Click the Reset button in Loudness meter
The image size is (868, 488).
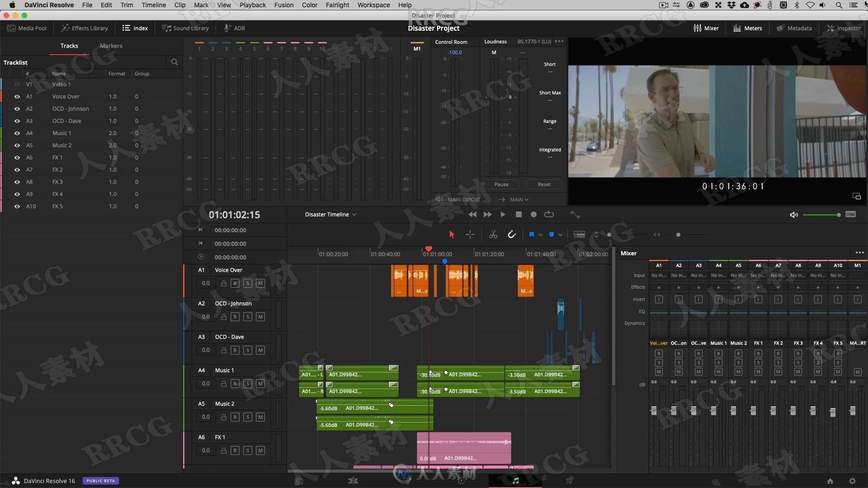tap(543, 183)
